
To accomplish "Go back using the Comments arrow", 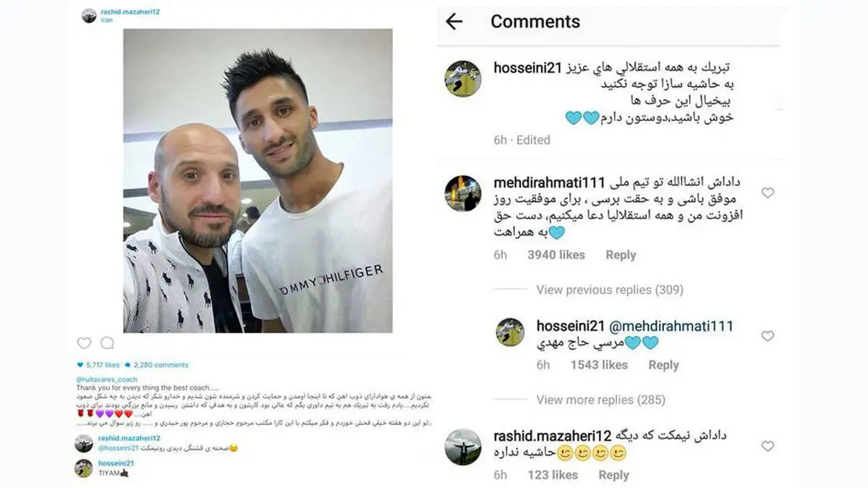I will coord(454,22).
